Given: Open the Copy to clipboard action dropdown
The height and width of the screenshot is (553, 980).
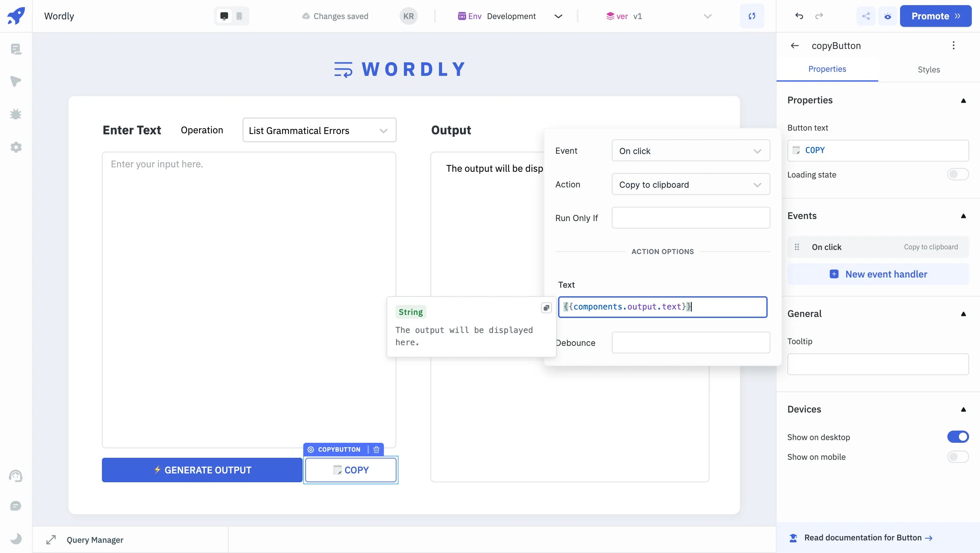Looking at the screenshot, I should pos(690,184).
